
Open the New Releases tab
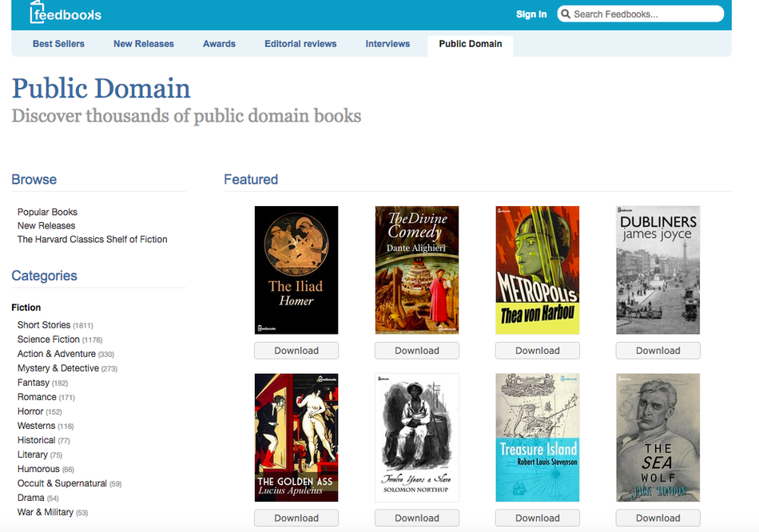[144, 44]
